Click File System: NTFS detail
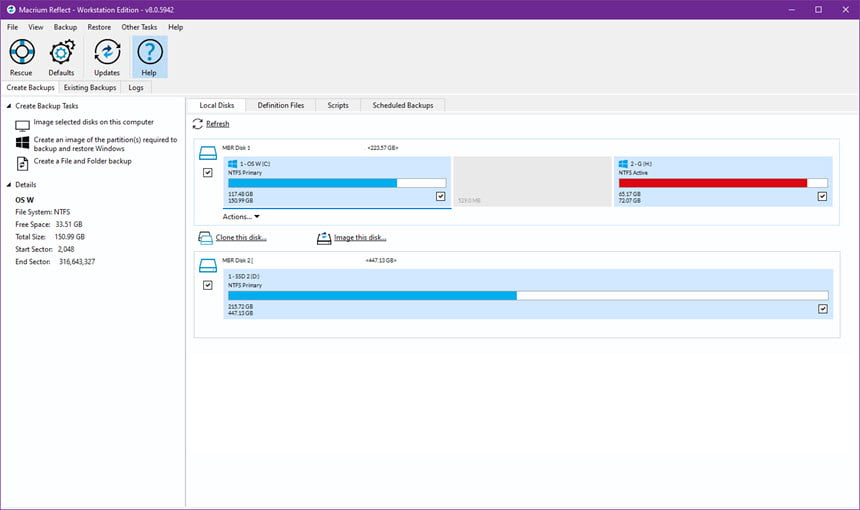Image resolution: width=860 pixels, height=510 pixels. pos(43,212)
